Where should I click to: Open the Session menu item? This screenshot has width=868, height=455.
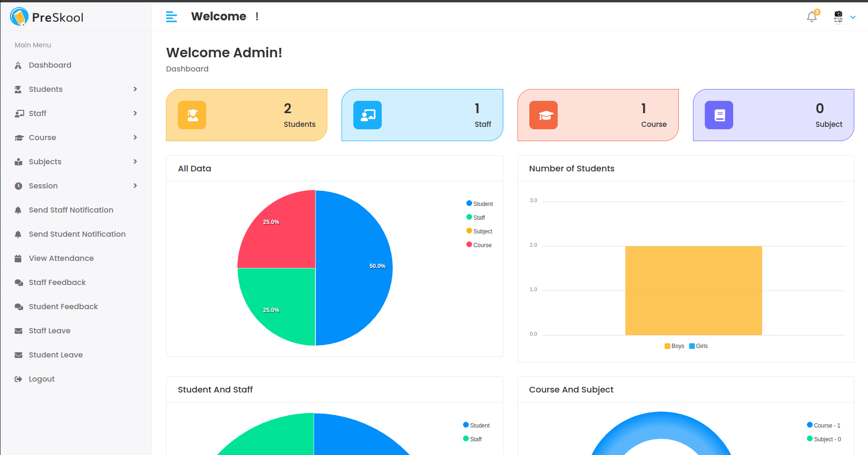pos(43,186)
